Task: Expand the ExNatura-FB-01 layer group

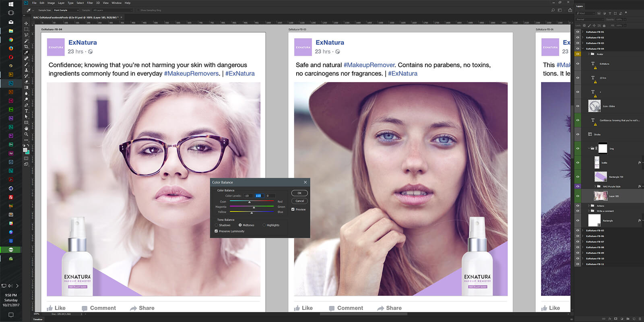Action: pyautogui.click(x=583, y=32)
